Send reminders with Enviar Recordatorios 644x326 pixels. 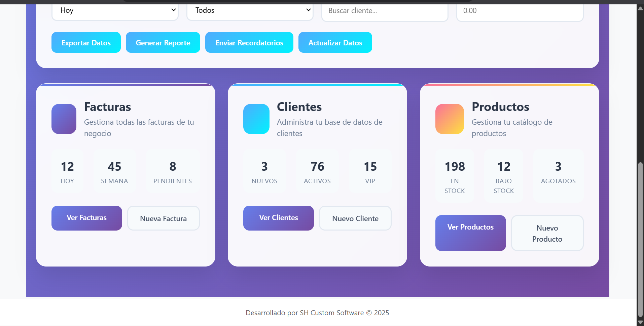(249, 43)
